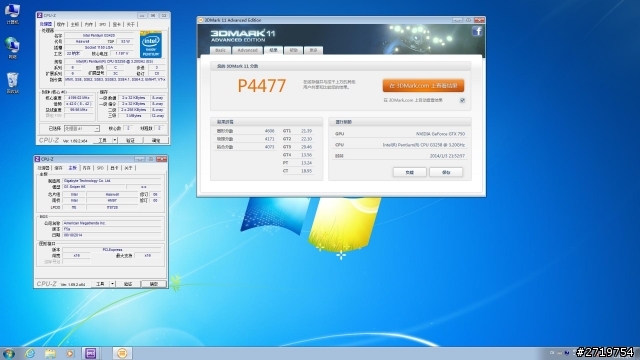Toggle the automatic 3DMark.com results checkbox
Viewport: 640px width, 360px height.
pyautogui.click(x=462, y=100)
